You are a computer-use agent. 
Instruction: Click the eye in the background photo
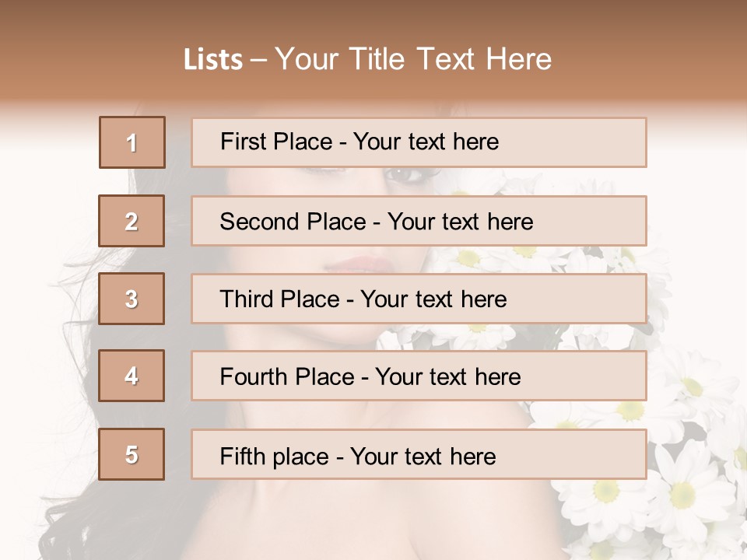click(x=402, y=176)
